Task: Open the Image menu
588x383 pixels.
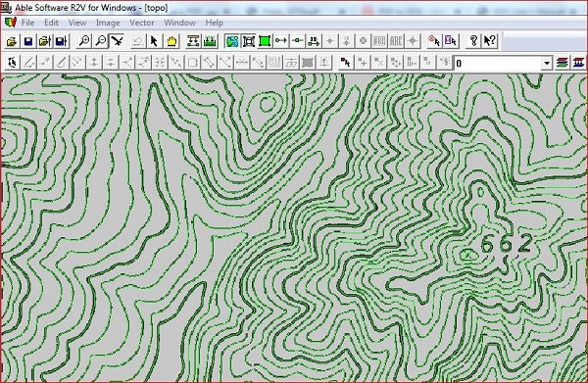Action: (x=108, y=23)
